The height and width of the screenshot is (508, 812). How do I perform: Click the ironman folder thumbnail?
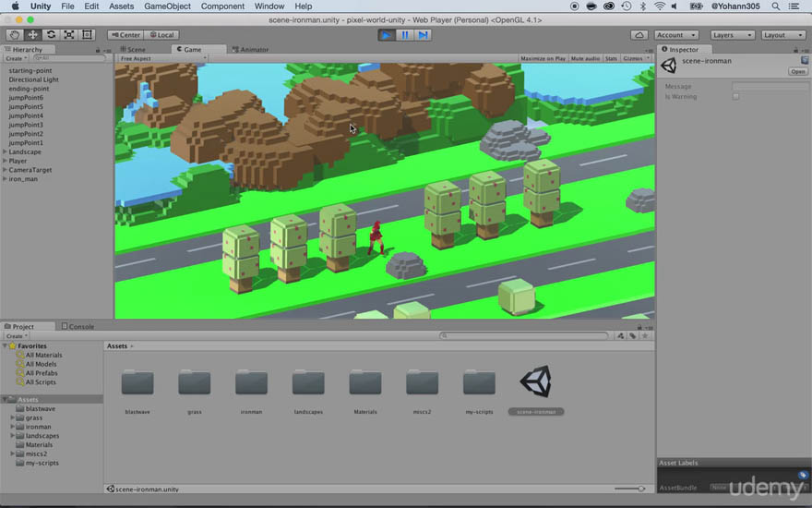[x=251, y=382]
